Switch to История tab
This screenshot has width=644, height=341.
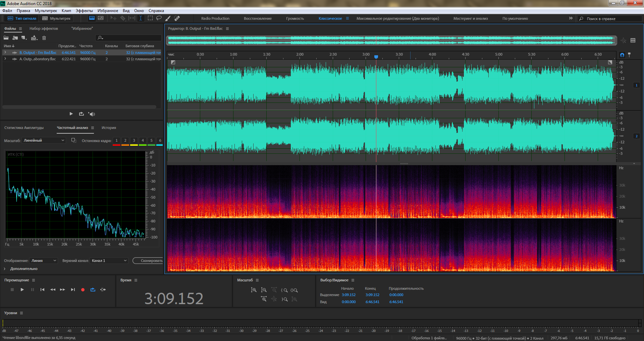[109, 128]
